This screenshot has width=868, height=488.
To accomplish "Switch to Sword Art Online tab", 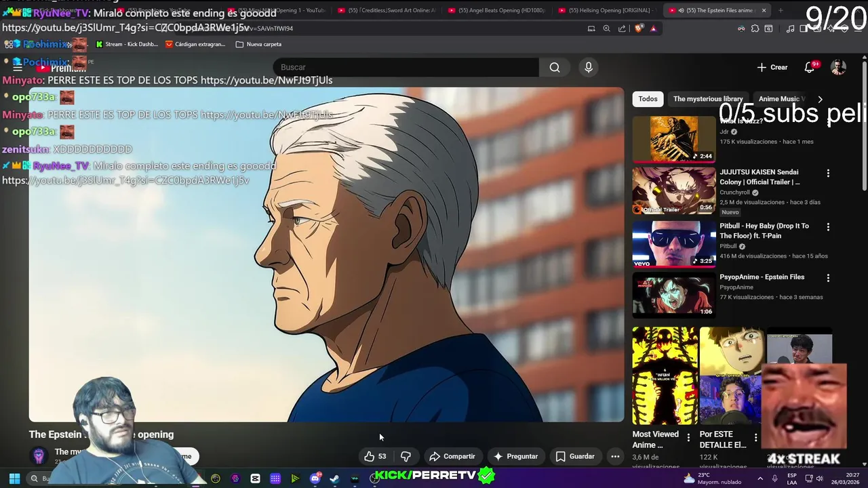I will click(x=387, y=10).
